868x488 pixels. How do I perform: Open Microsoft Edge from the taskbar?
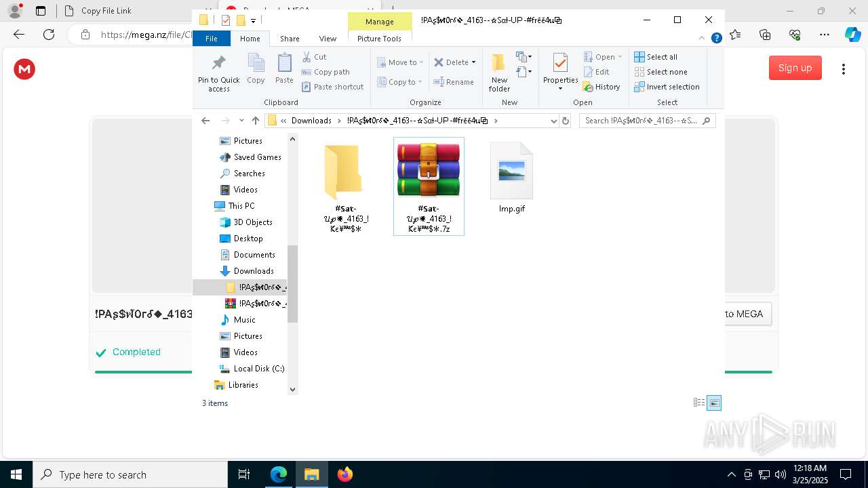click(x=279, y=474)
